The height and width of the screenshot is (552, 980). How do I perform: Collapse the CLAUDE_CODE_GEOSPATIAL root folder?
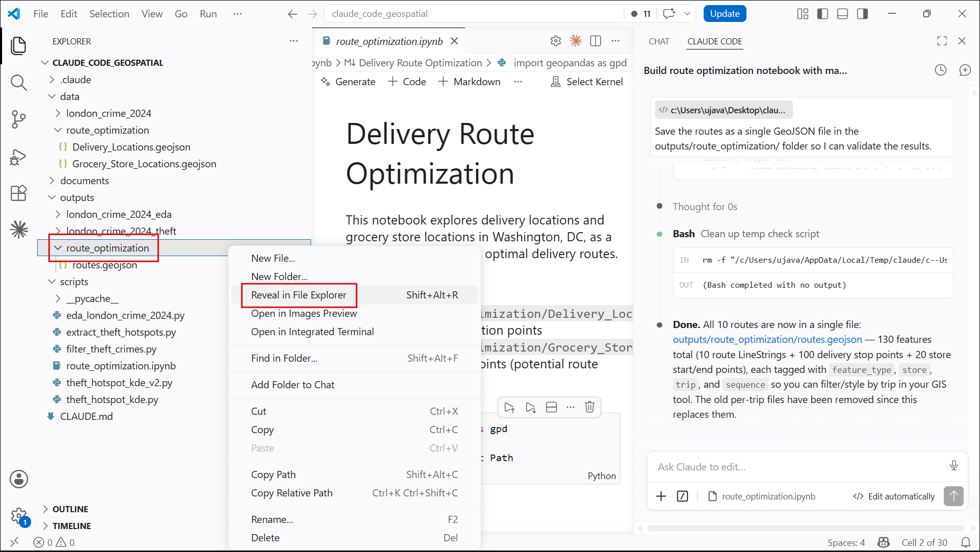[x=45, y=63]
